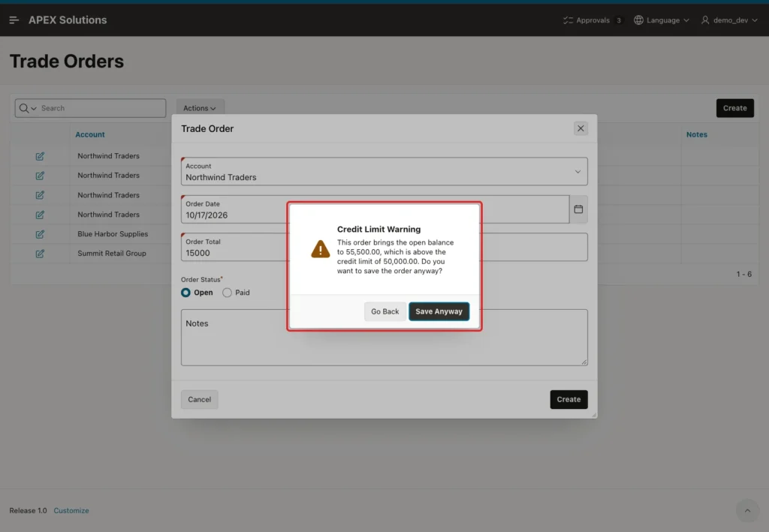Click into the Notes text area
The image size is (769, 532).
384,337
